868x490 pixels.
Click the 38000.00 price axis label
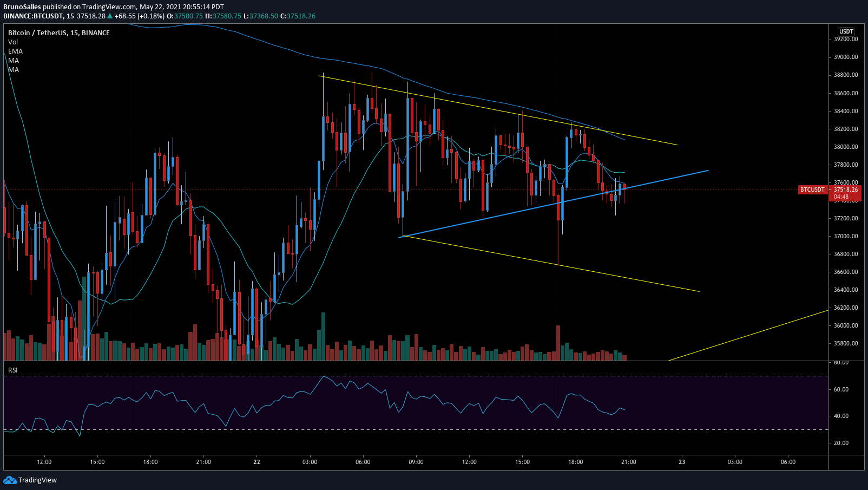pos(846,147)
